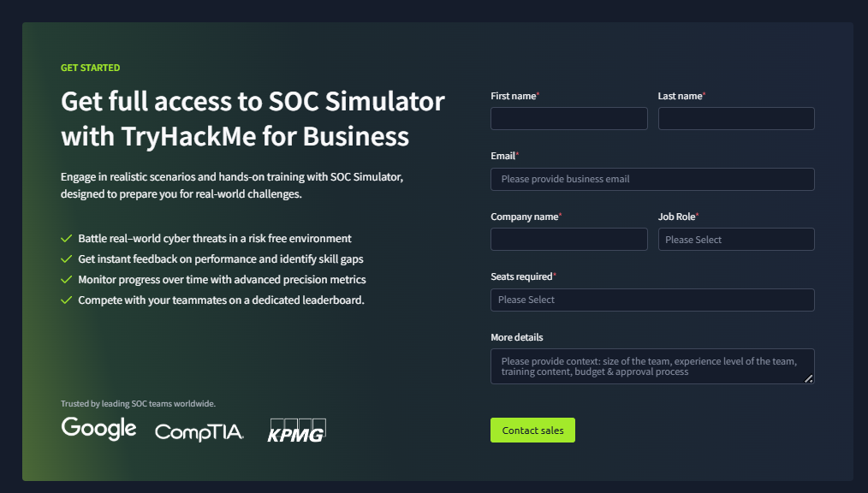This screenshot has height=493, width=868.
Task: Click the 'Seats required' field label
Action: tap(523, 276)
